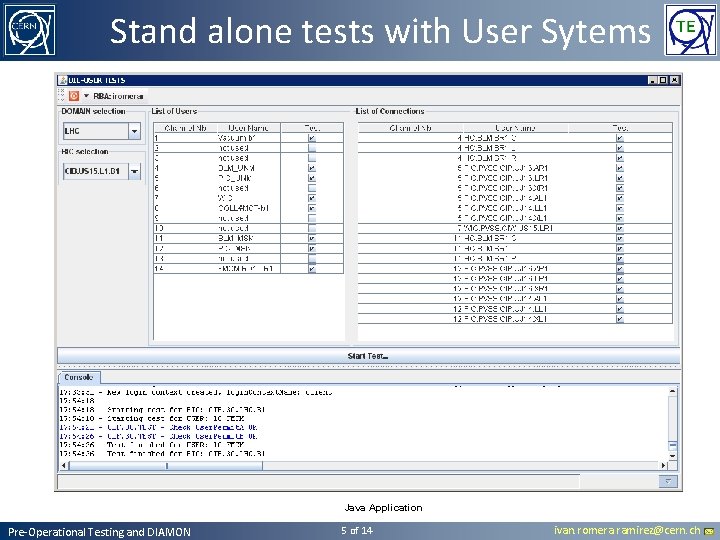Click console vertical scrollbar up arrow
Viewport: 720px width, 540px height.
[673, 392]
